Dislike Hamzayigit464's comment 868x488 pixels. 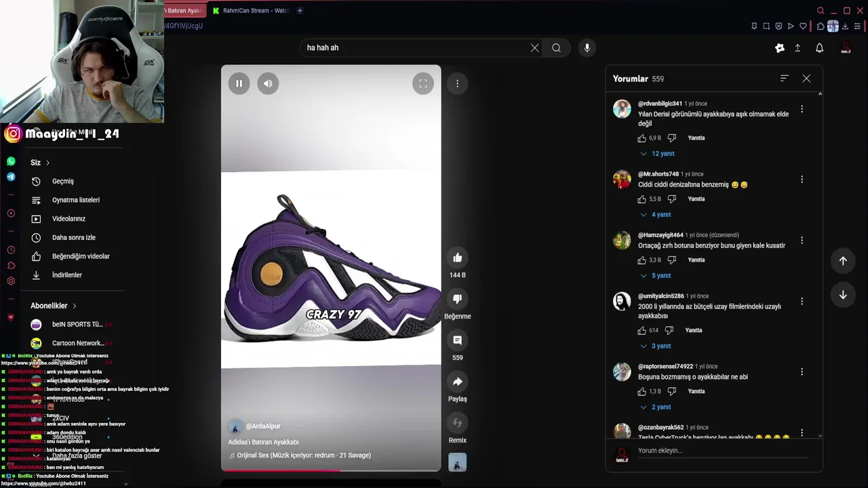(672, 260)
